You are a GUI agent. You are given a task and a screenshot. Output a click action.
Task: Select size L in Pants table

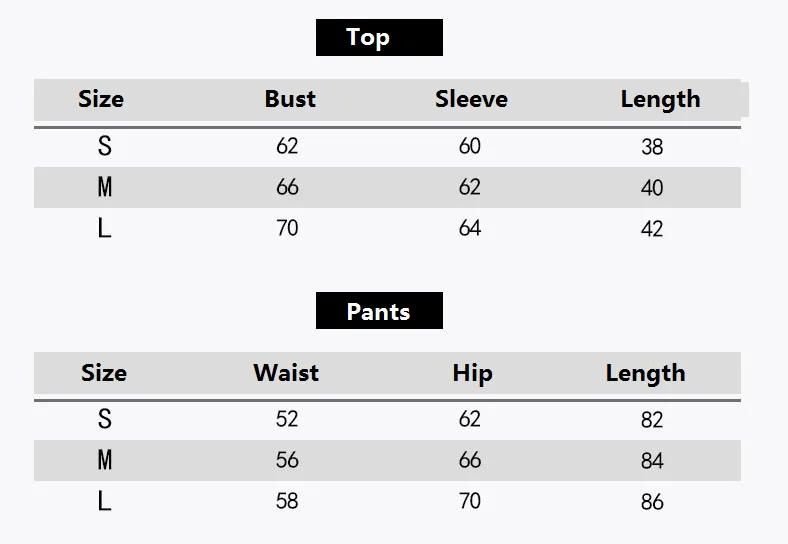tap(105, 501)
